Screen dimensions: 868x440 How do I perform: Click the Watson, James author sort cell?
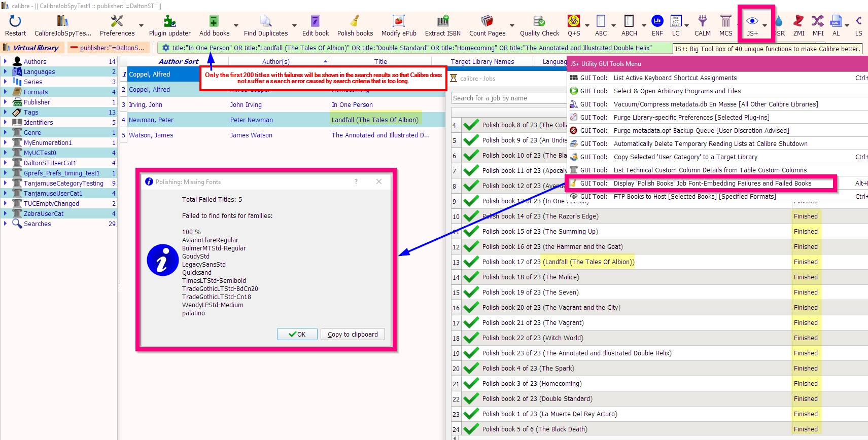[151, 135]
